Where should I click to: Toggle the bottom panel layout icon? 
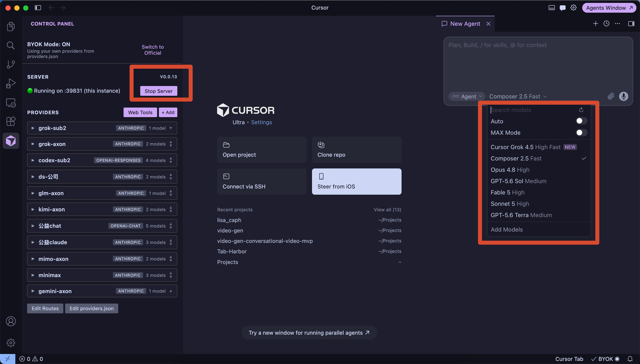(x=552, y=8)
